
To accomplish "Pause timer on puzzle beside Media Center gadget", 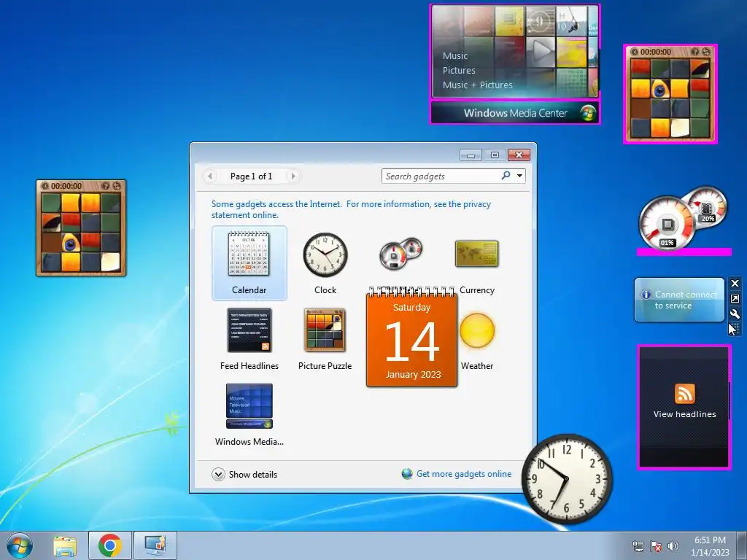I will pos(634,52).
